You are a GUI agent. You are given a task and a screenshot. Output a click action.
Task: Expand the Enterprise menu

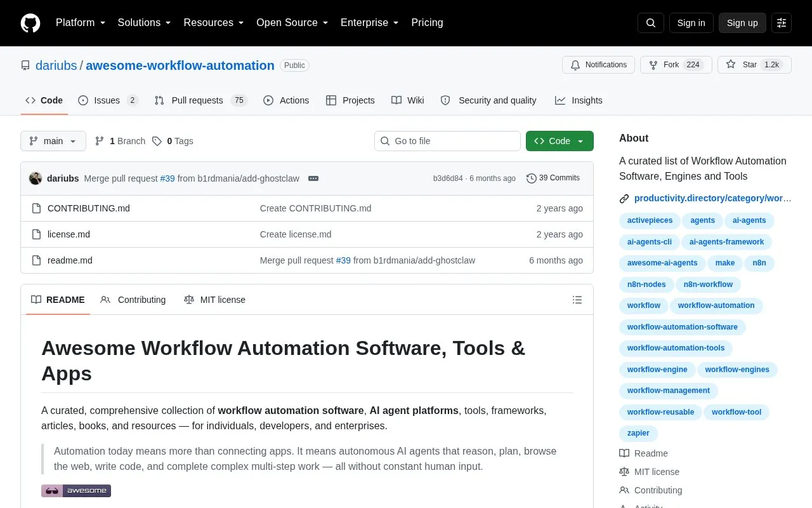click(x=370, y=23)
